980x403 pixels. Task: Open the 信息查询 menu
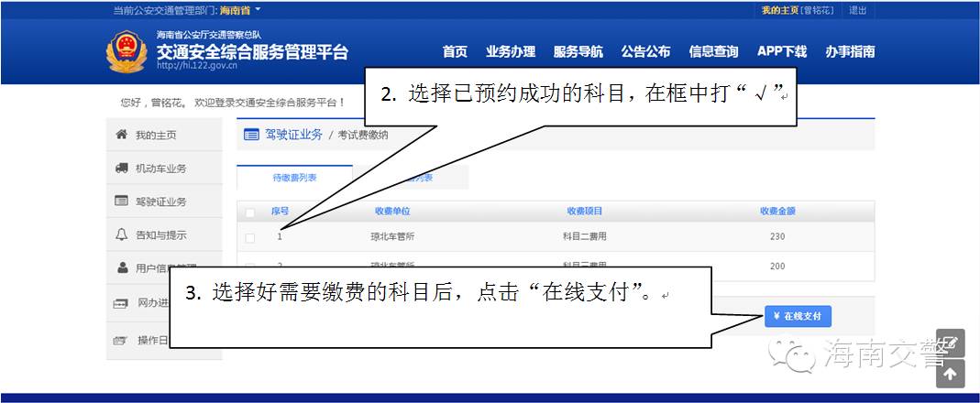713,52
